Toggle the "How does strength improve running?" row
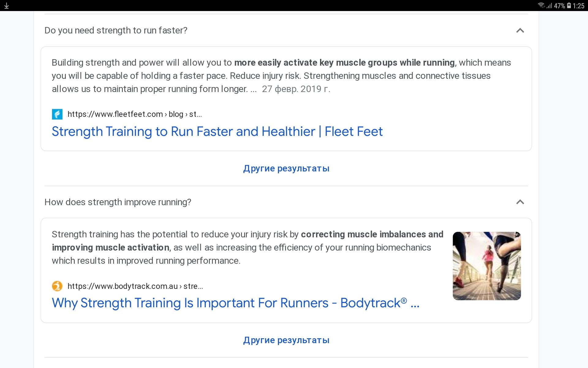 coord(118,202)
